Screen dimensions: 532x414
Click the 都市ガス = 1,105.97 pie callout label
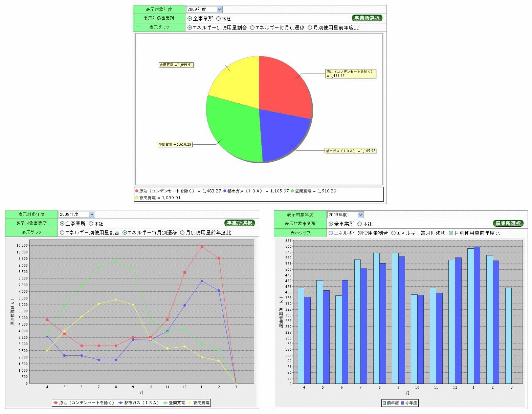[x=350, y=151]
